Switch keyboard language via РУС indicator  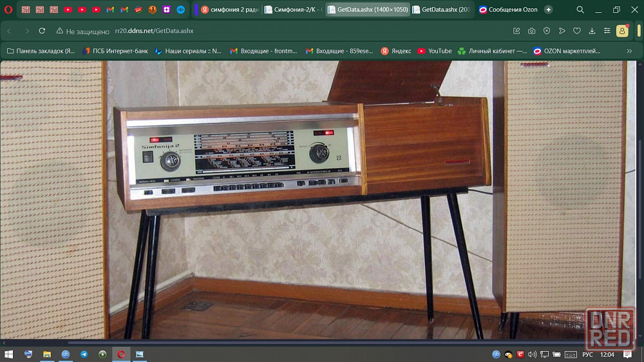click(588, 354)
